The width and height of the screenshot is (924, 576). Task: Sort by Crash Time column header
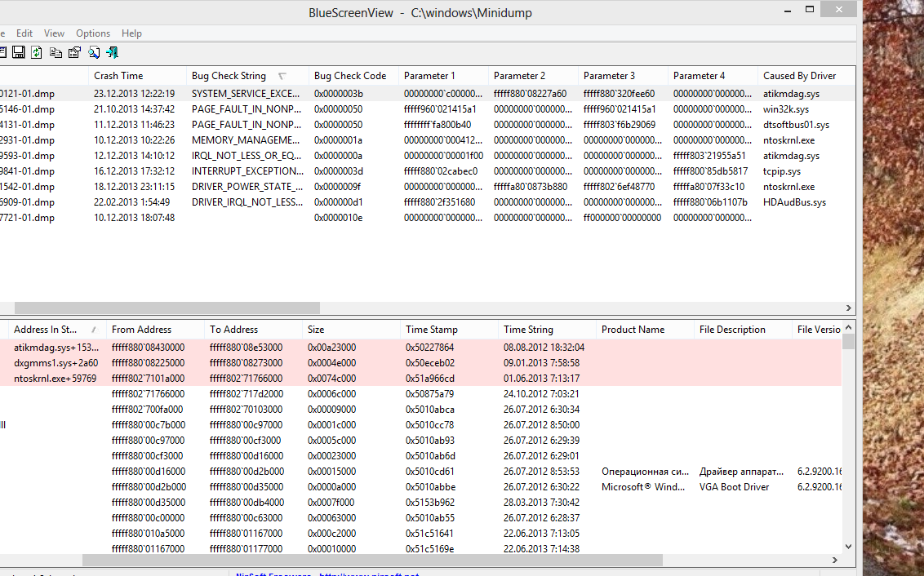coord(137,75)
